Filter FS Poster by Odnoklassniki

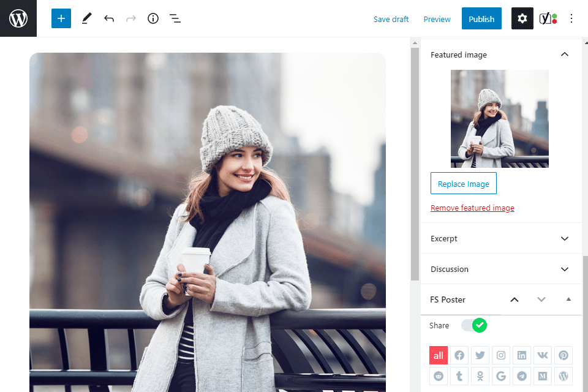click(x=480, y=376)
